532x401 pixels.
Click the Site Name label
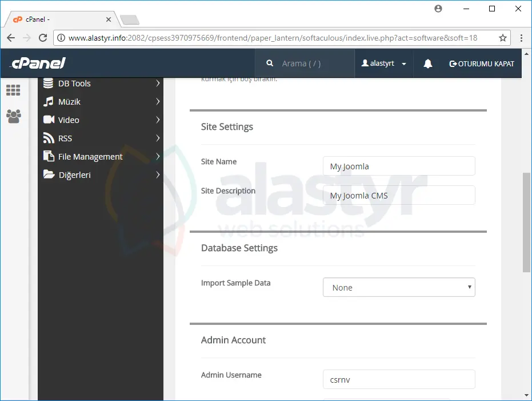coord(218,162)
